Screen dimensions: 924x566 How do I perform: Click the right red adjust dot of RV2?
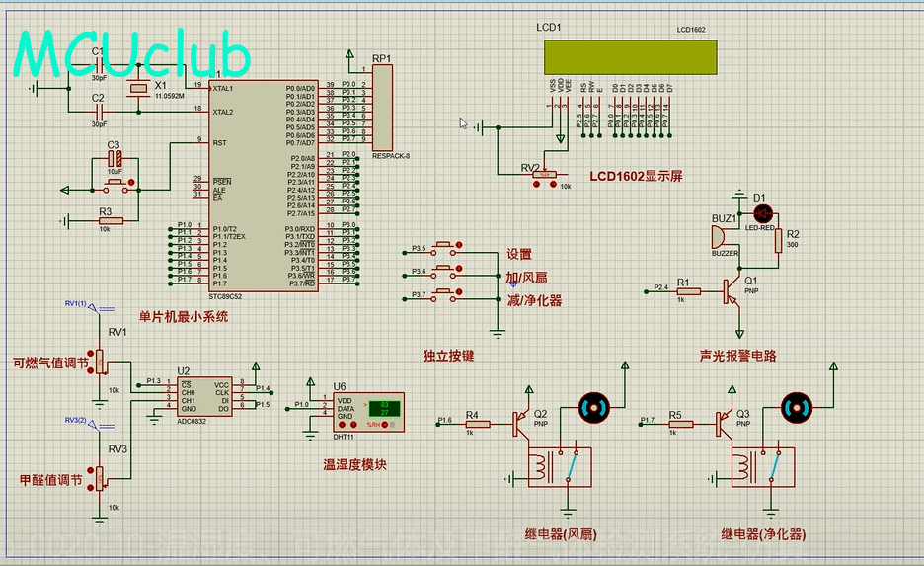tap(553, 185)
